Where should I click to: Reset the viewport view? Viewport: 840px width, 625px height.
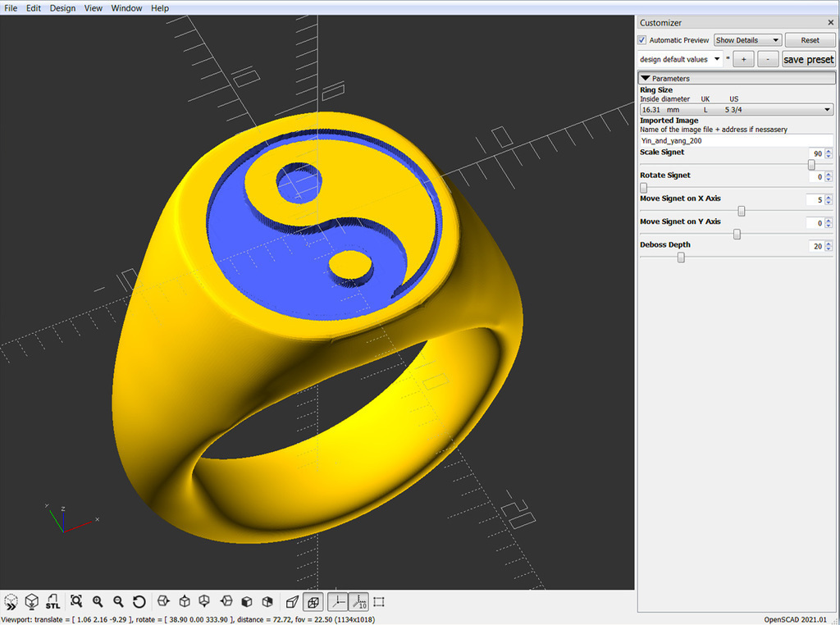(x=139, y=601)
